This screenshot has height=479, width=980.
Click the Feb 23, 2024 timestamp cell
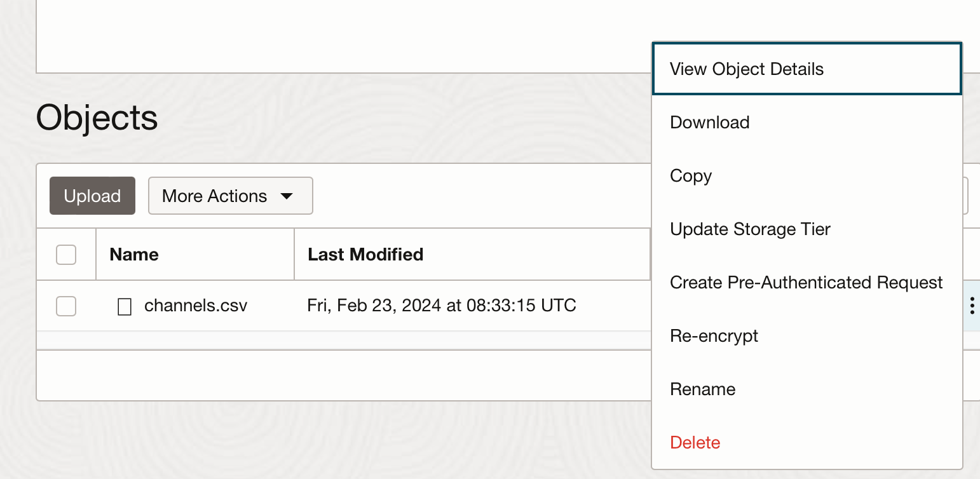coord(442,306)
